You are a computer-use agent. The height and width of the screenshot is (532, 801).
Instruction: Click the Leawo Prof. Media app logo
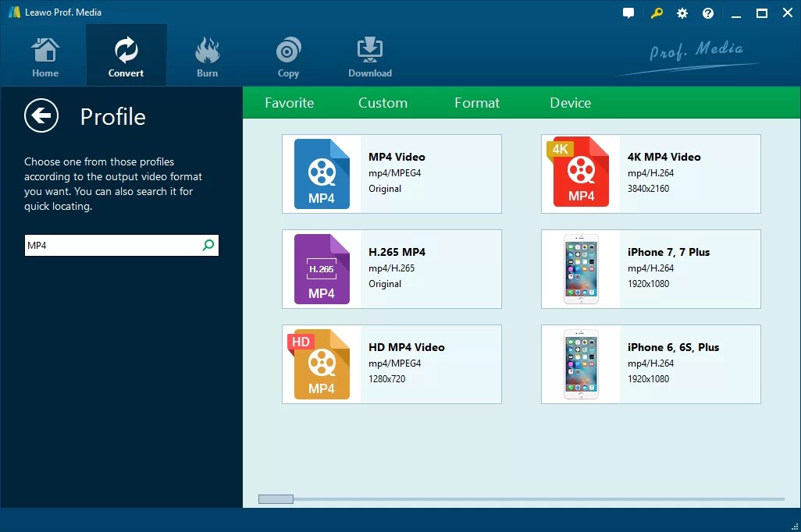[x=14, y=12]
